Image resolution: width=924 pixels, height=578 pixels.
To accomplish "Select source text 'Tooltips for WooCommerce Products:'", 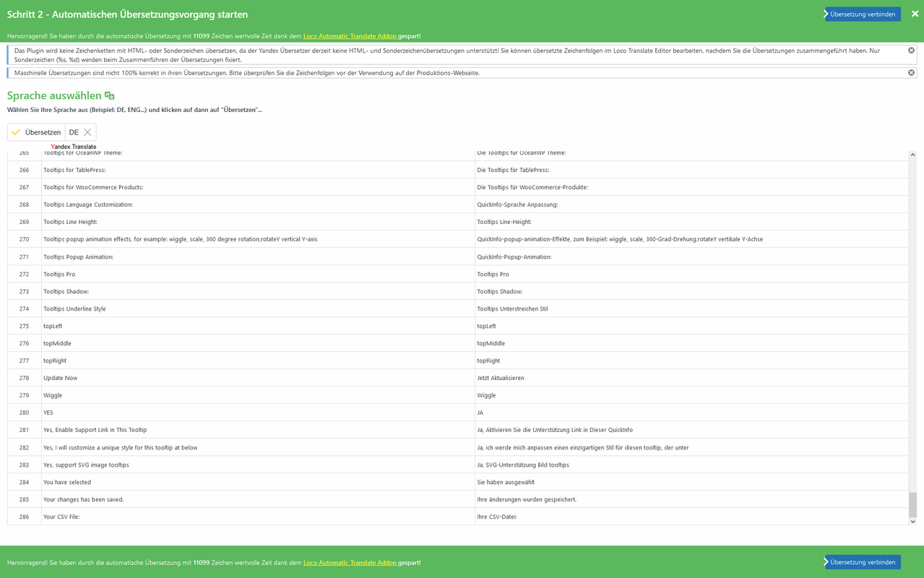I will tap(93, 187).
